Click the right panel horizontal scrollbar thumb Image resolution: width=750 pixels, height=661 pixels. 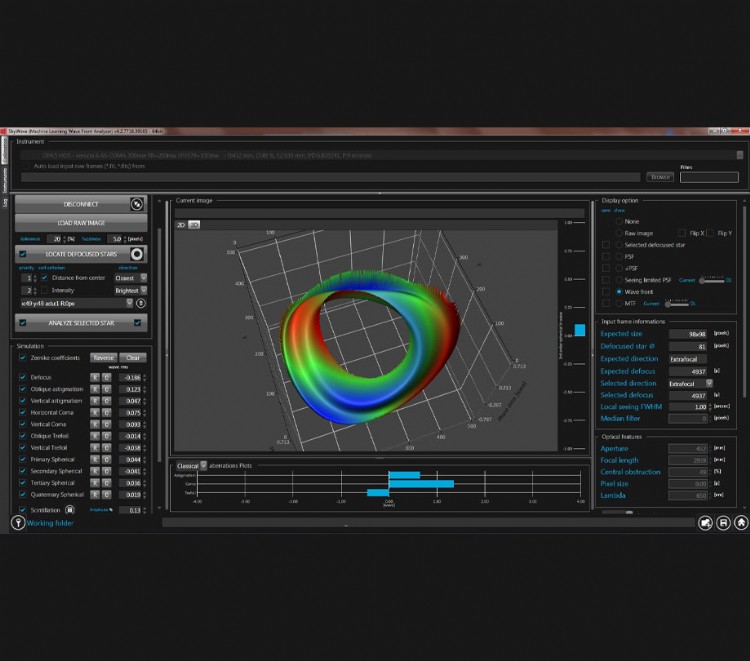point(629,512)
